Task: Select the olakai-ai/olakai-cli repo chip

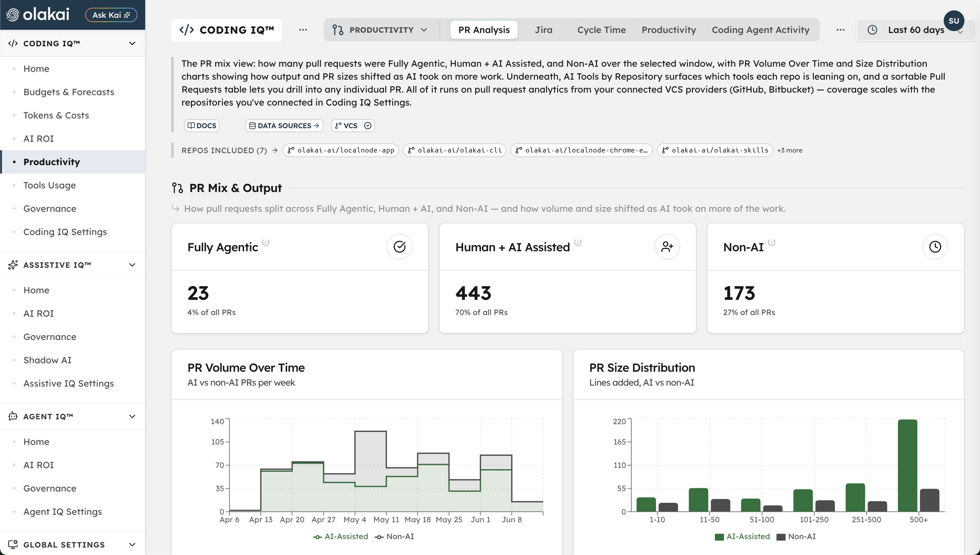Action: [x=455, y=150]
